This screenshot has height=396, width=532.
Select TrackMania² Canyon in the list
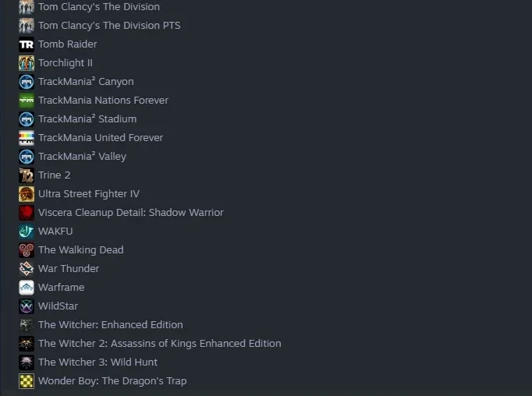point(86,82)
